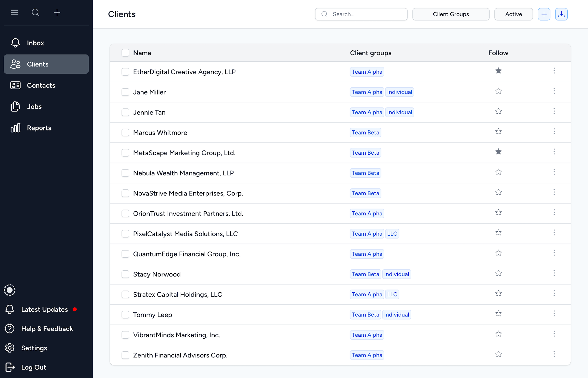The height and width of the screenshot is (378, 588).
Task: Click the add new client plus icon
Action: tap(544, 14)
